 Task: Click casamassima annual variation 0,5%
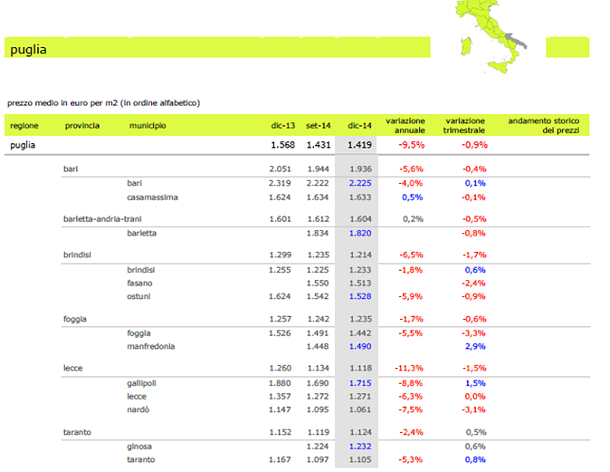412,197
